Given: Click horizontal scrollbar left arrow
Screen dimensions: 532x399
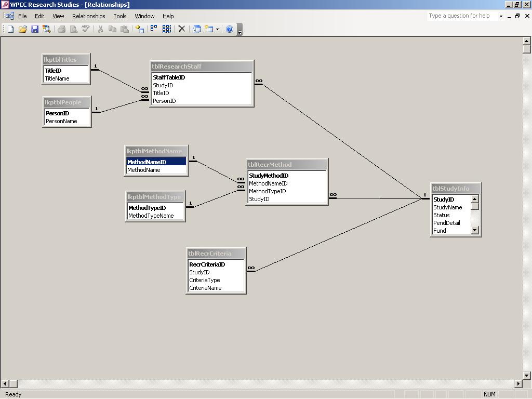Looking at the screenshot, I should (5, 384).
